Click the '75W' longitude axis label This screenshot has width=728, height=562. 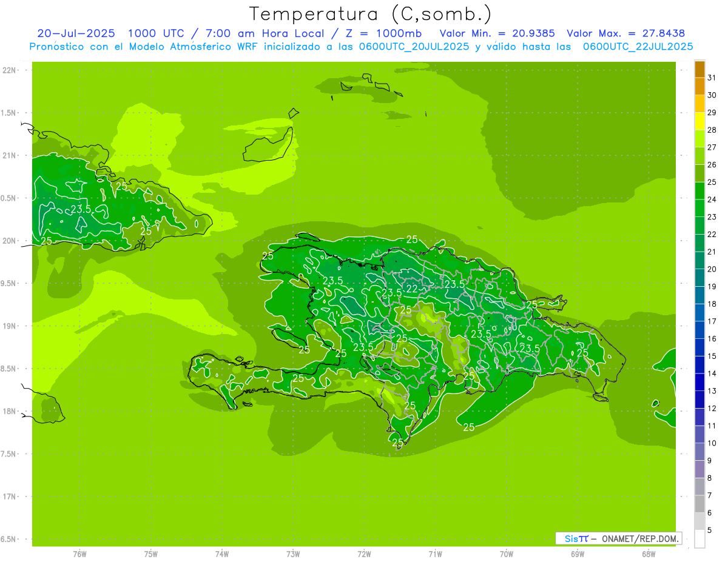tap(151, 554)
